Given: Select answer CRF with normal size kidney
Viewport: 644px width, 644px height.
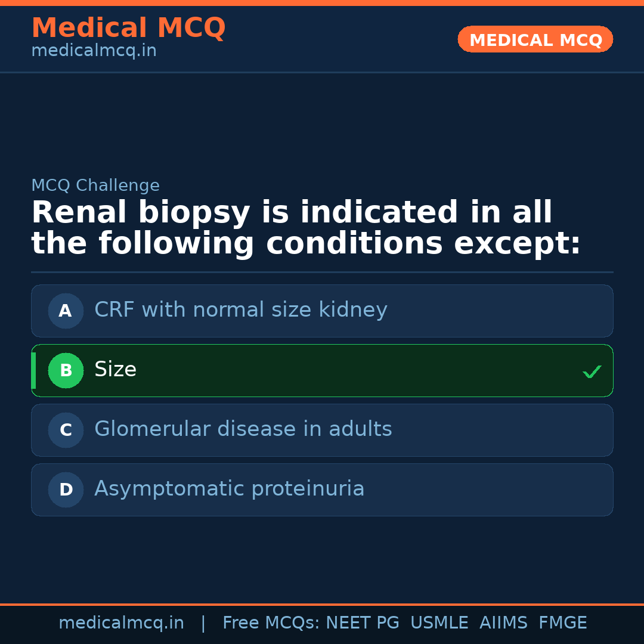Looking at the screenshot, I should [x=241, y=310].
